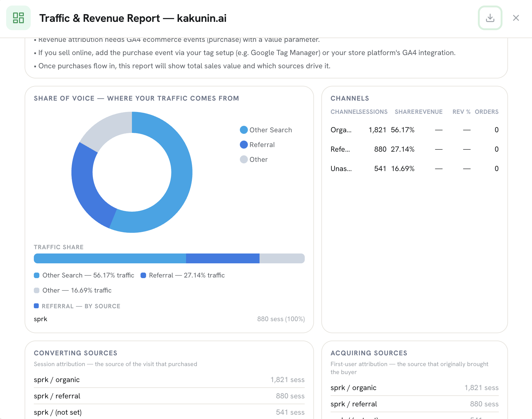Click the Referral portion of traffic share bar
Viewport: 532px width, 419px height.
coord(223,258)
